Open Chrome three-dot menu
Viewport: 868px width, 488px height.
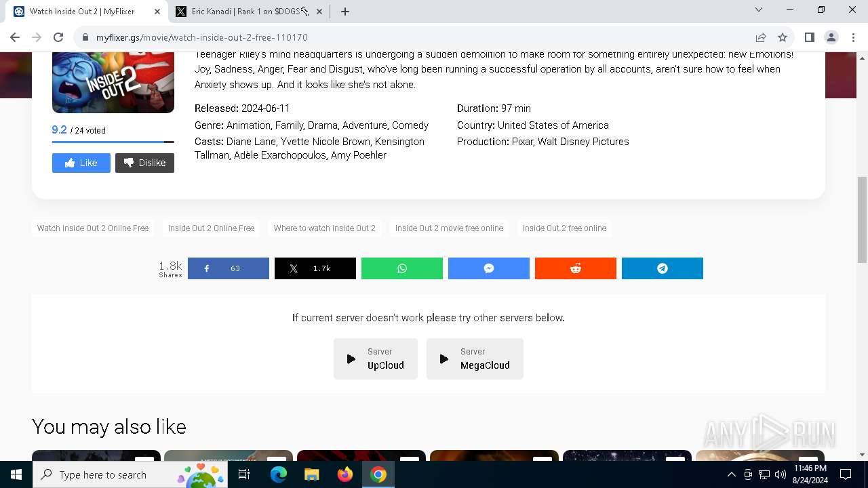point(852,37)
